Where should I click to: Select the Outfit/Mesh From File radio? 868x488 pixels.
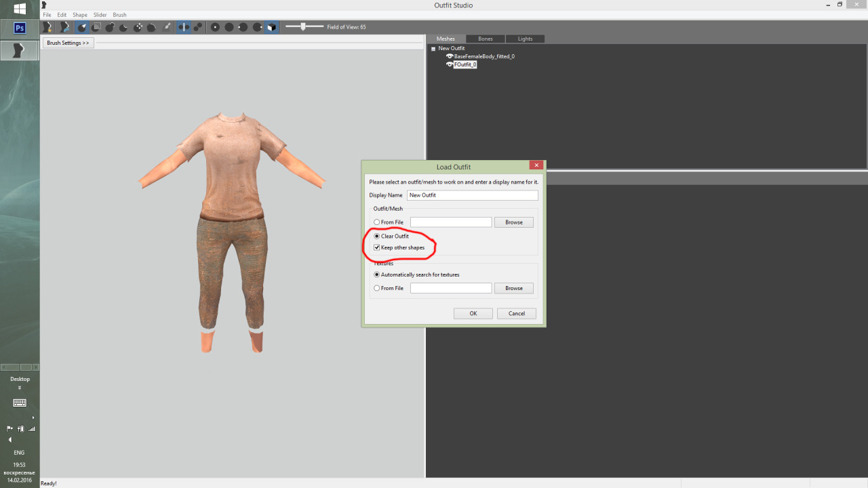coord(376,222)
